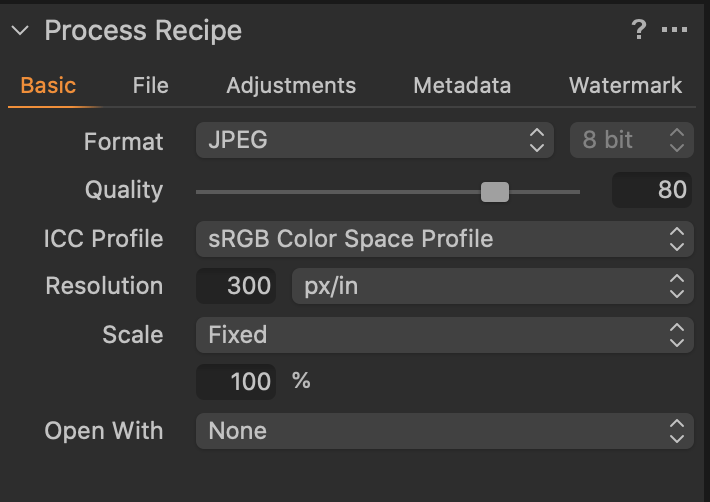The width and height of the screenshot is (710, 502).
Task: Open the panel's three-dot options menu
Action: 675,31
